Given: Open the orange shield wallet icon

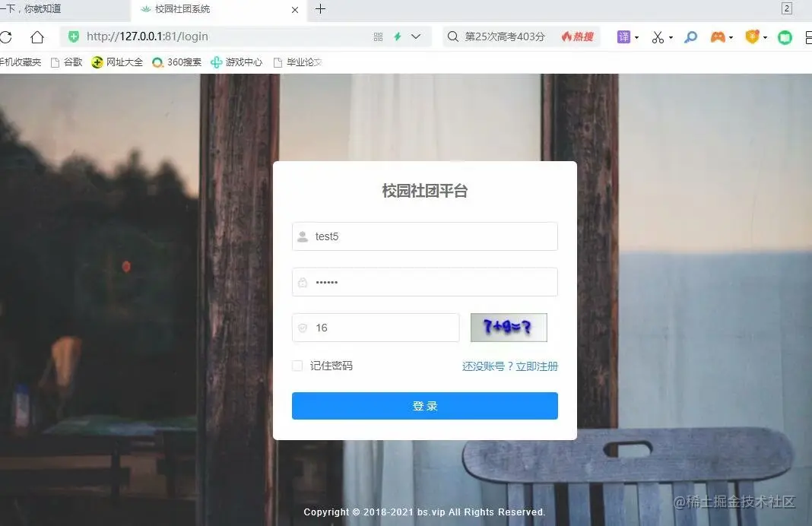Looking at the screenshot, I should pyautogui.click(x=752, y=36).
